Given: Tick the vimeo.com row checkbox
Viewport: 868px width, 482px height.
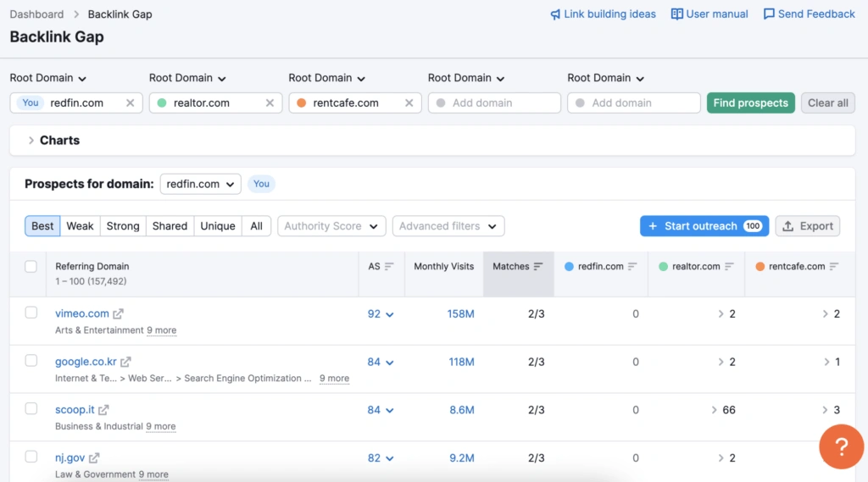Looking at the screenshot, I should coord(31,313).
